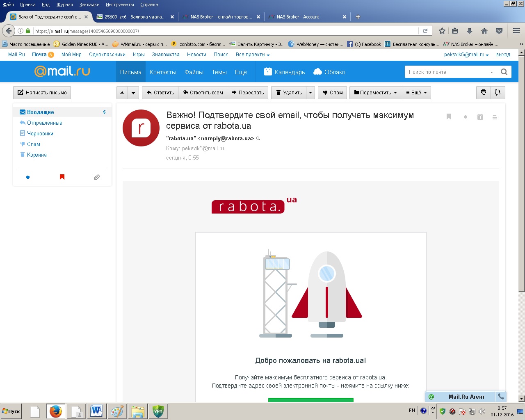The height and width of the screenshot is (420, 525).
Task: Toggle the flag on this message
Action: tap(449, 117)
